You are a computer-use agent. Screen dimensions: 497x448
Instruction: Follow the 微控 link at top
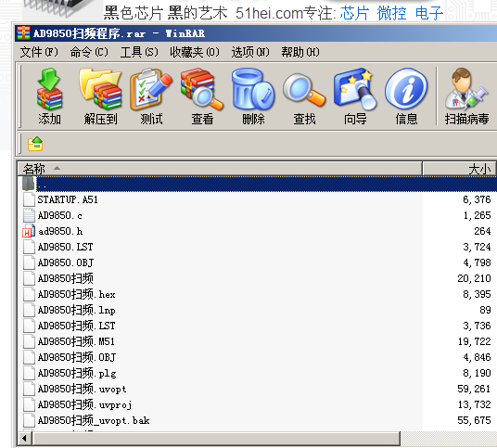[392, 13]
